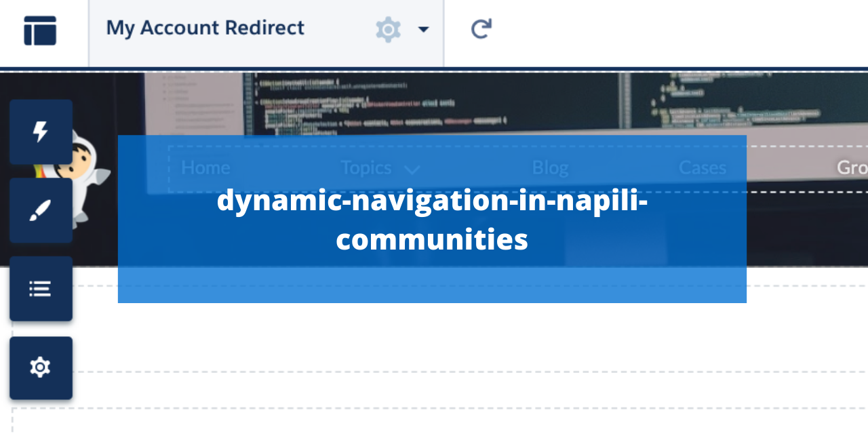Expand the page actions chevron dropdown

(422, 30)
